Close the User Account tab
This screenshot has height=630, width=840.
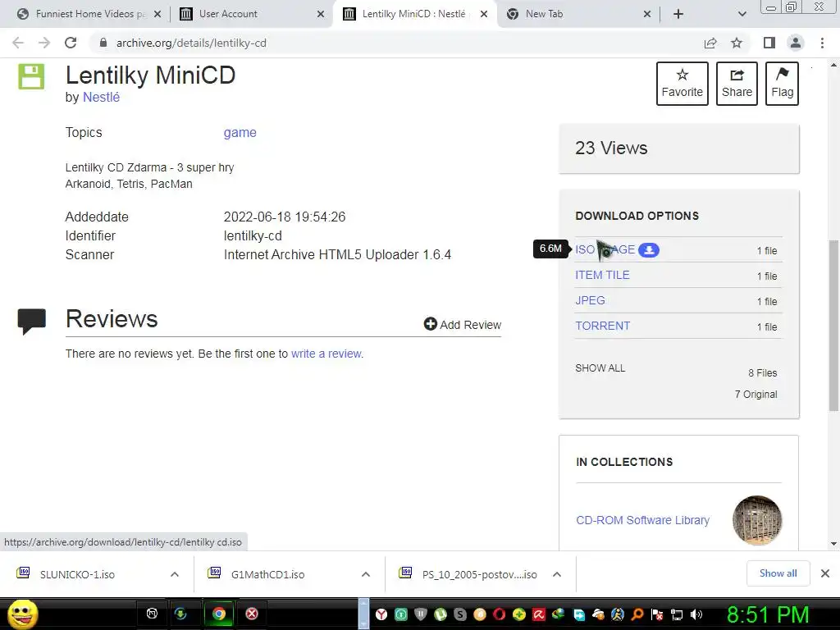coord(321,14)
